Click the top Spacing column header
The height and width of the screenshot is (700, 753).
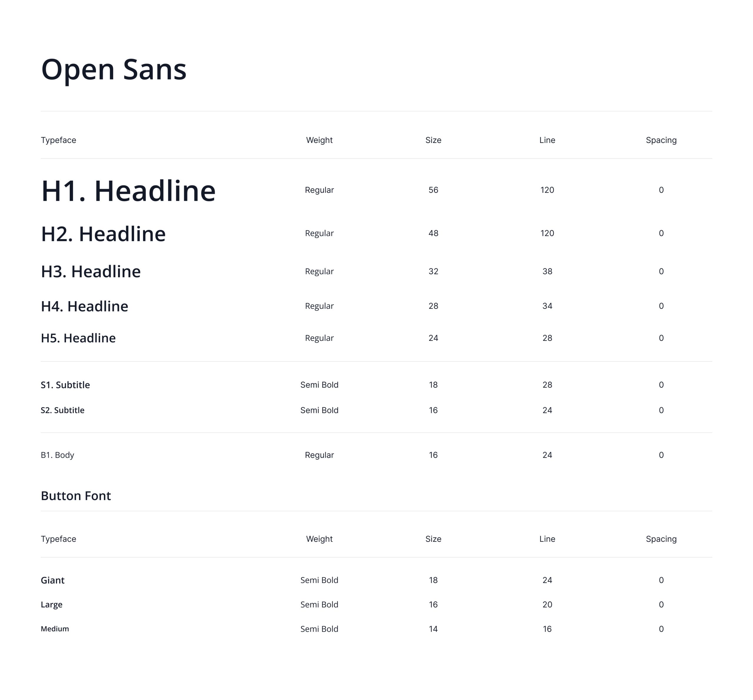661,141
